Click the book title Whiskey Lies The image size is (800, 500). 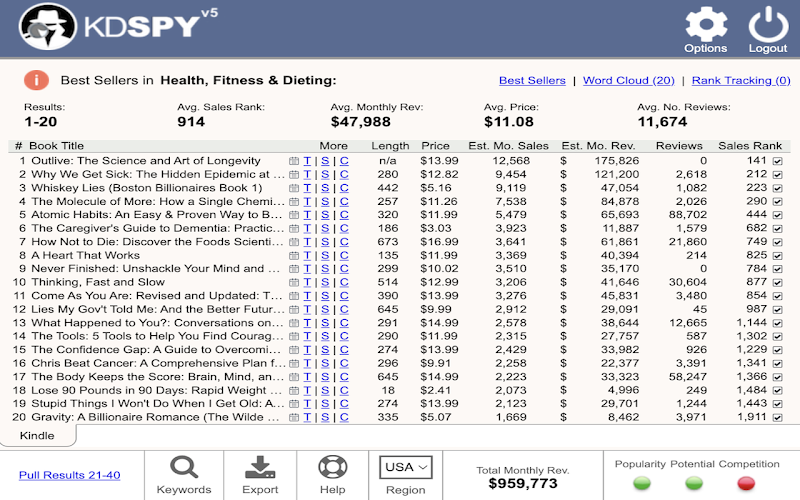click(146, 188)
